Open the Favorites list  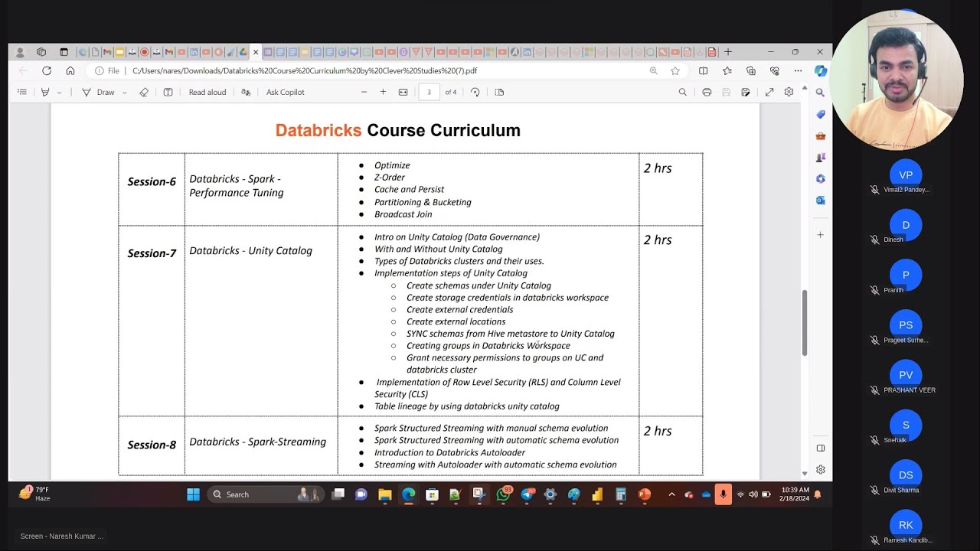[x=727, y=70]
